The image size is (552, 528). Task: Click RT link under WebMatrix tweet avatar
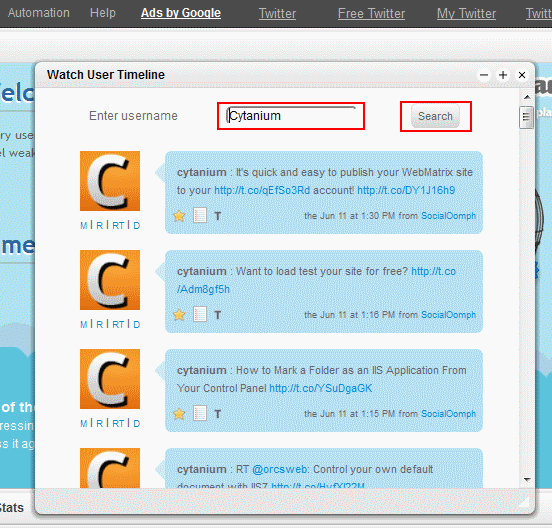(118, 225)
